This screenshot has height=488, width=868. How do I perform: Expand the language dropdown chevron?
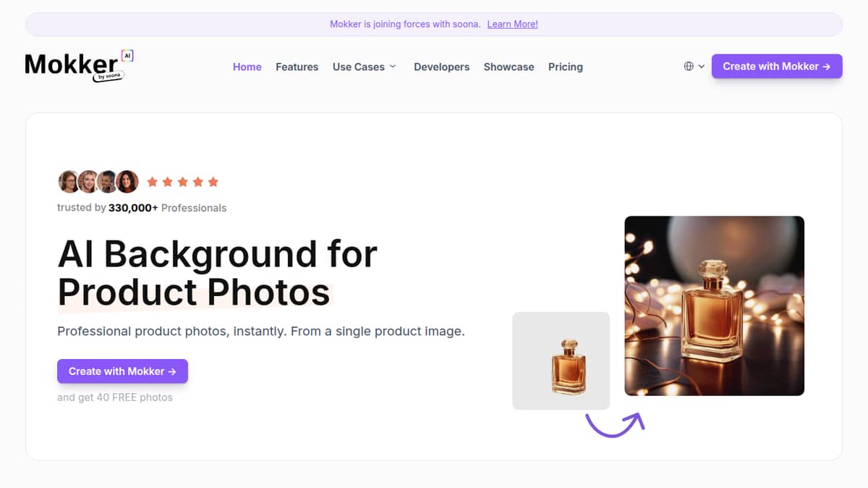[702, 66]
